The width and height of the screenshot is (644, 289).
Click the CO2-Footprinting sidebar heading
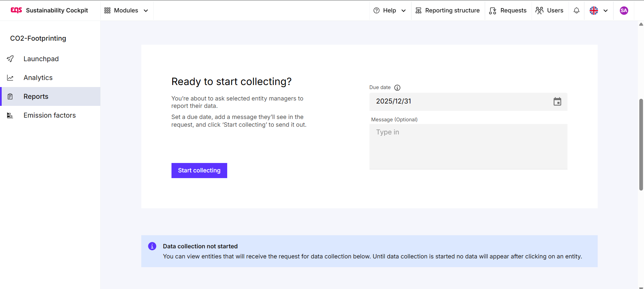tap(38, 38)
